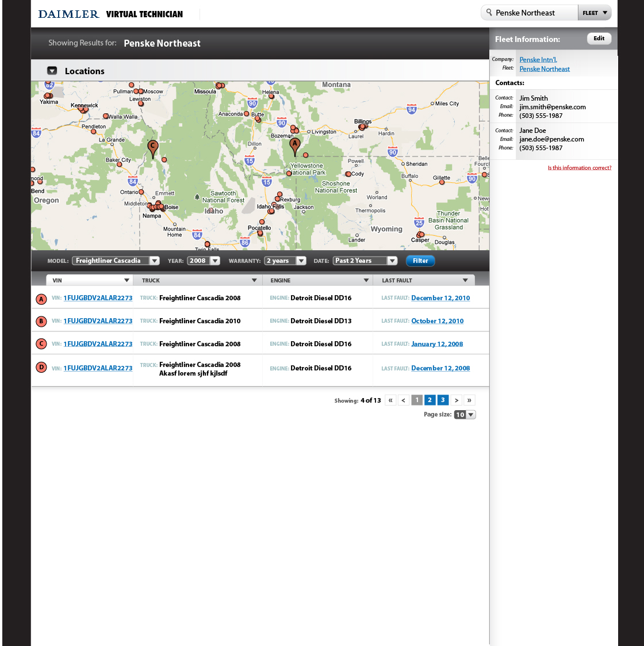Click the blue Filter button
This screenshot has width=644, height=646.
coord(420,261)
